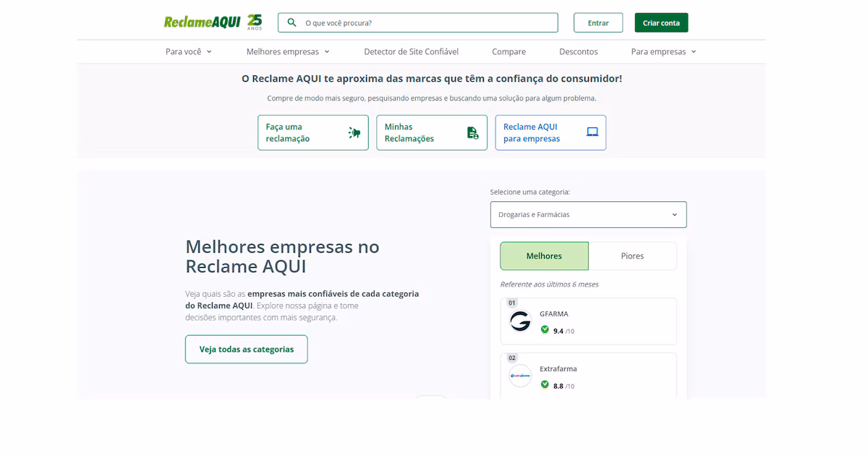868x456 pixels.
Task: Open Detector de Site Confiável
Action: click(x=411, y=52)
